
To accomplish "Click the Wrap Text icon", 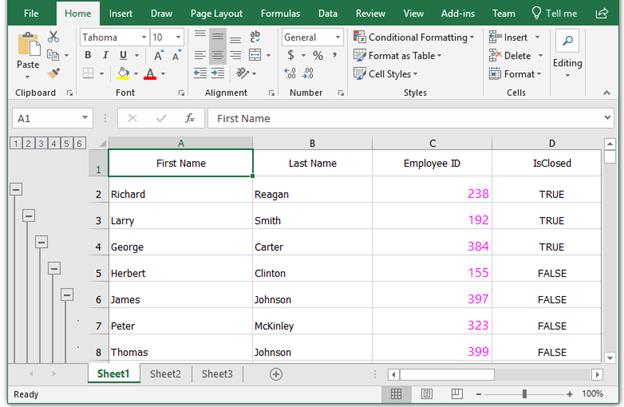I will click(x=255, y=37).
